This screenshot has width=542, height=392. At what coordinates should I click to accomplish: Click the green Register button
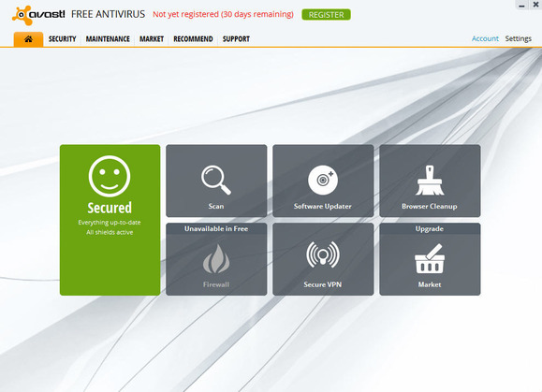[327, 15]
